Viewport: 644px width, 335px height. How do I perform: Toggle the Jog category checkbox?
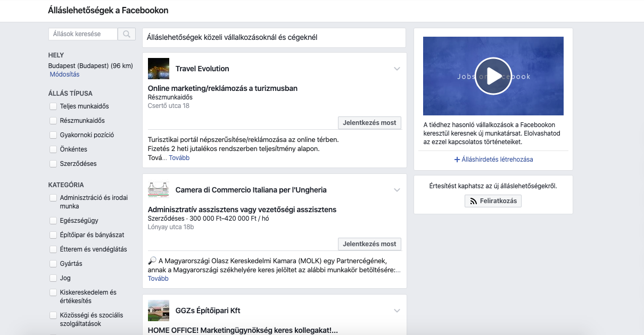click(53, 278)
